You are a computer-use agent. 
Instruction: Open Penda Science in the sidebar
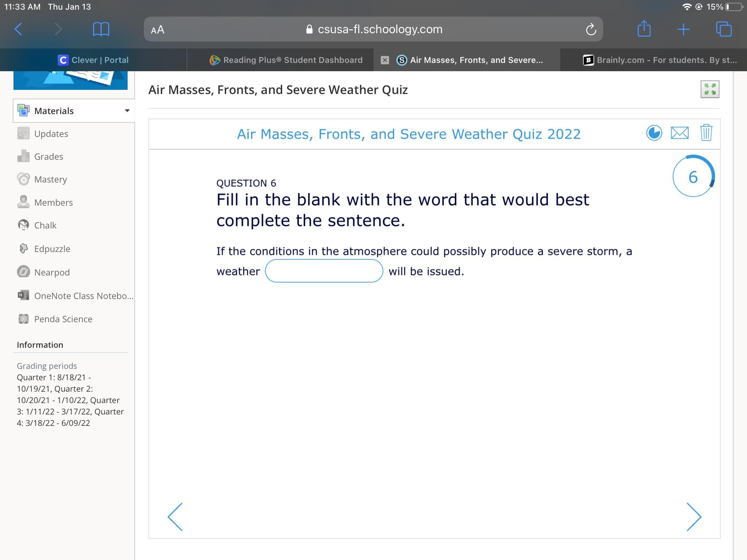(63, 319)
